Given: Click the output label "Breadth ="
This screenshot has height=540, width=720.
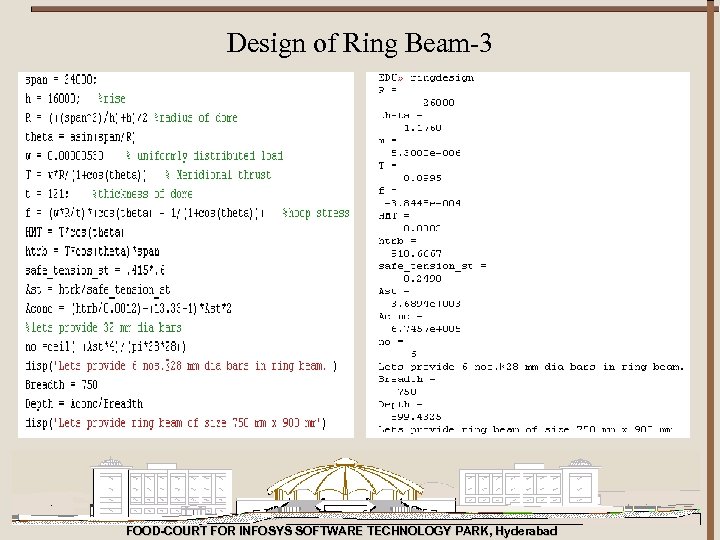Looking at the screenshot, I should [x=407, y=379].
